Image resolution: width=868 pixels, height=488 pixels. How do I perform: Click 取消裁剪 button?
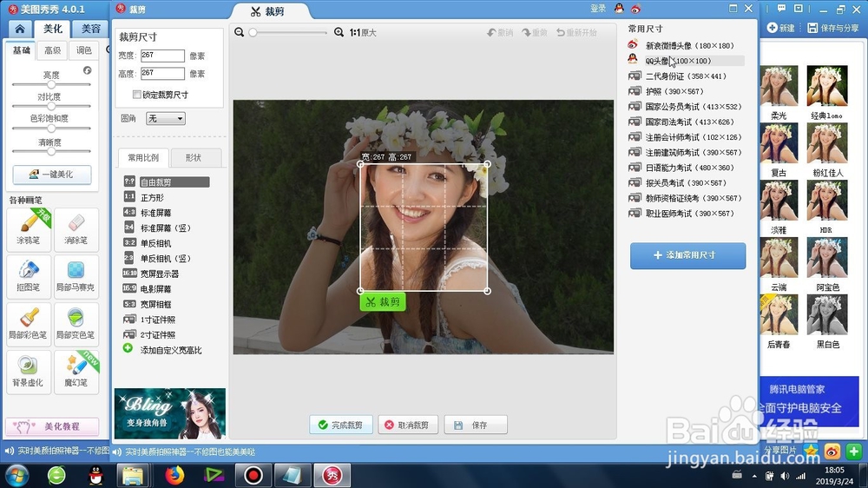407,425
